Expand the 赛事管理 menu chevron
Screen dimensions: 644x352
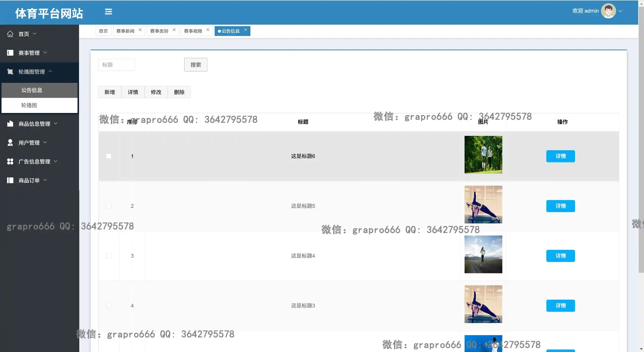click(x=45, y=53)
